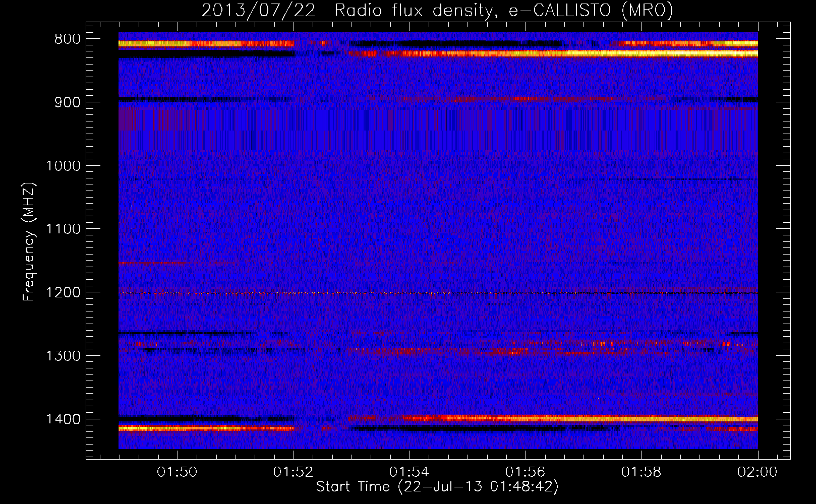Click the 800 frequency tick label

pos(67,39)
